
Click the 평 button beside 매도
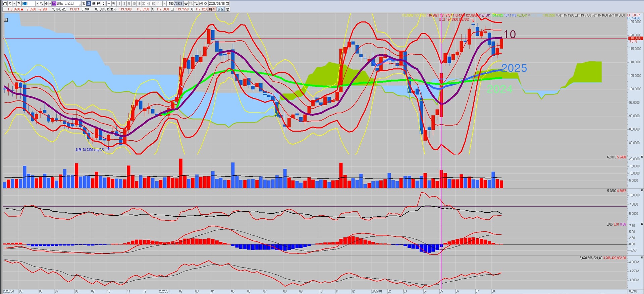point(227,9)
